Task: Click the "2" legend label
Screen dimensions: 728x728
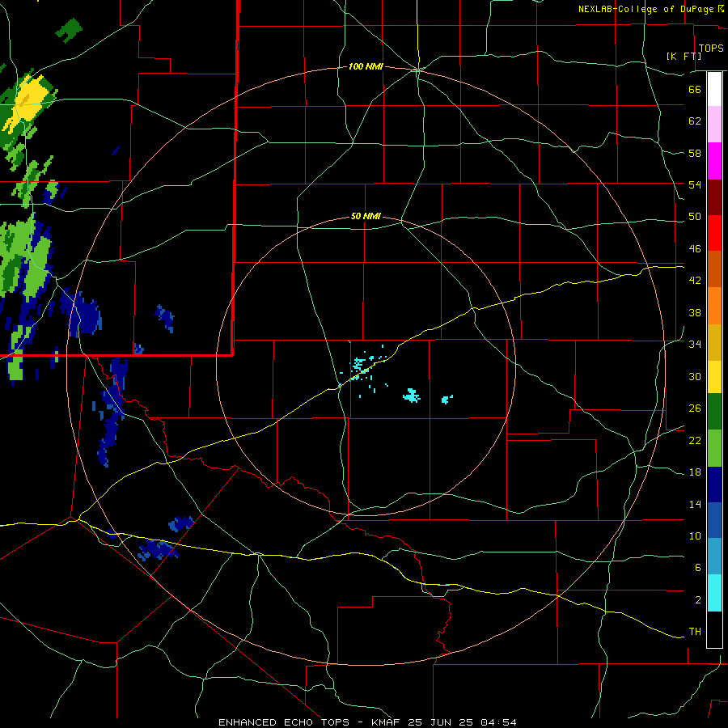Action: coord(697,600)
